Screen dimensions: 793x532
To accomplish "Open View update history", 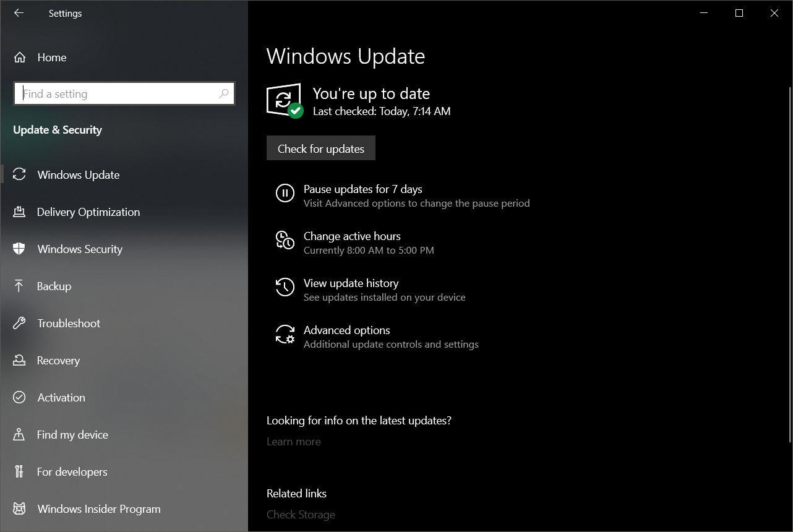I will coord(351,283).
